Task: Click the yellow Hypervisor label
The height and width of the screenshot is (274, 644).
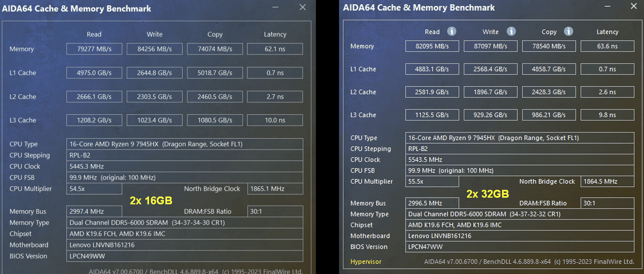Action: pos(366,262)
